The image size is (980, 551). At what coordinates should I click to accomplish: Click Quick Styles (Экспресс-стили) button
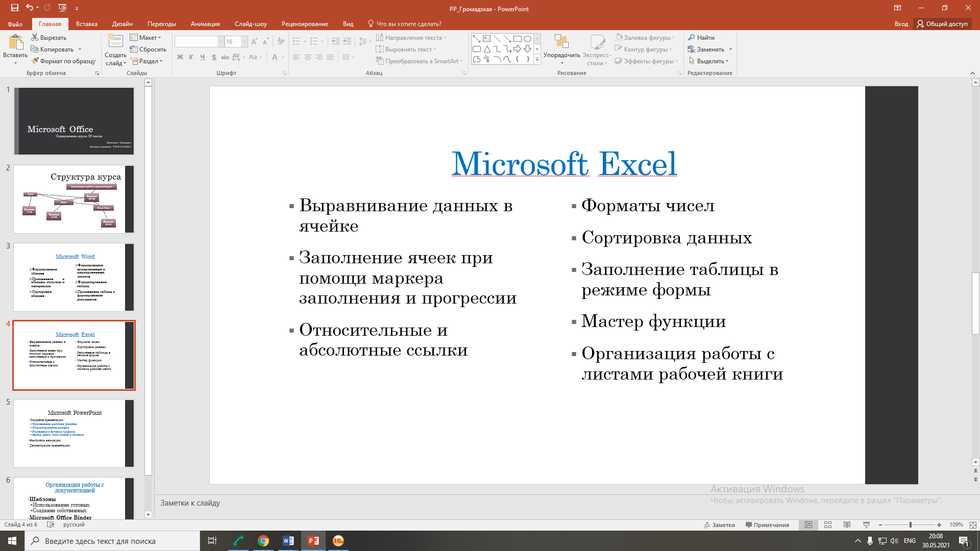click(597, 50)
